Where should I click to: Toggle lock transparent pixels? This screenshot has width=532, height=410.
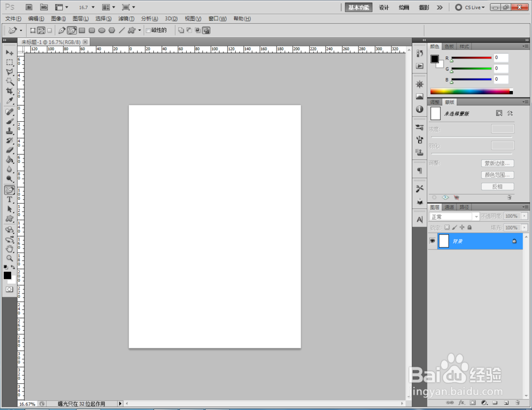(447, 227)
